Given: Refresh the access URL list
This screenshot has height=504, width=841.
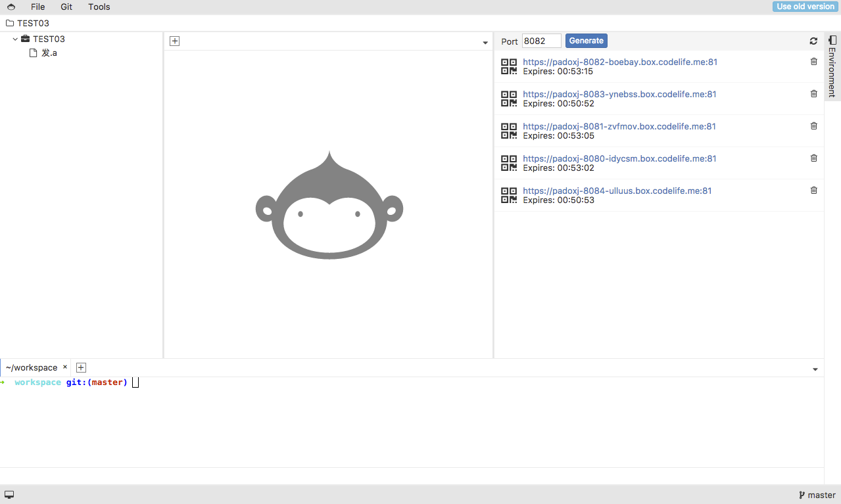Looking at the screenshot, I should [x=813, y=41].
